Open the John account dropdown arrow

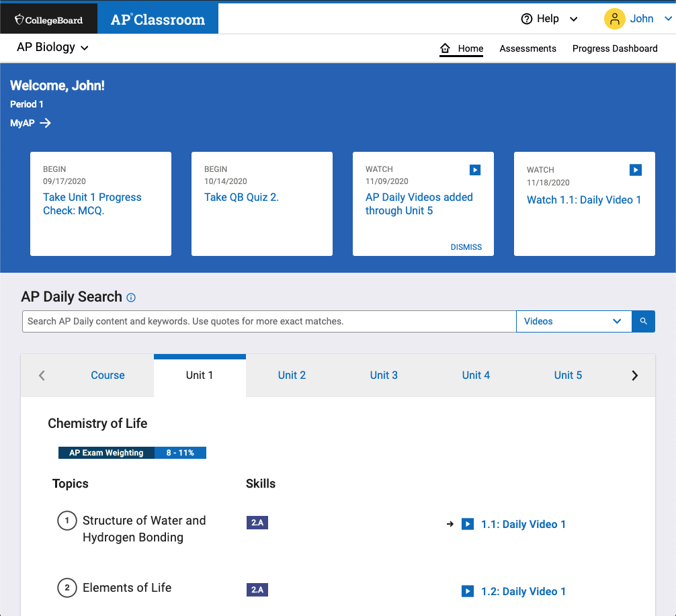(668, 19)
